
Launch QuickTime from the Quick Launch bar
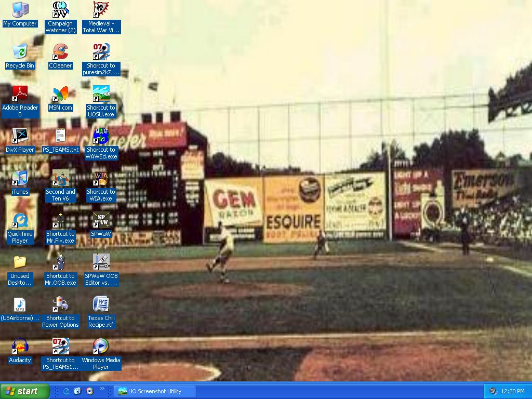(66, 391)
